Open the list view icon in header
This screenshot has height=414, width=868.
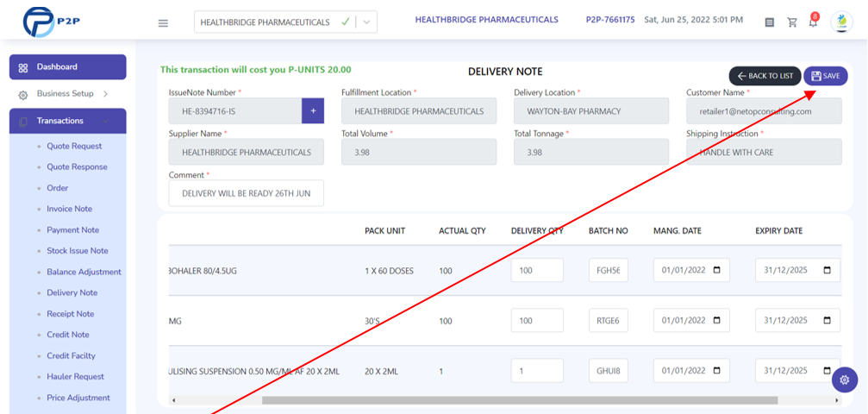770,22
